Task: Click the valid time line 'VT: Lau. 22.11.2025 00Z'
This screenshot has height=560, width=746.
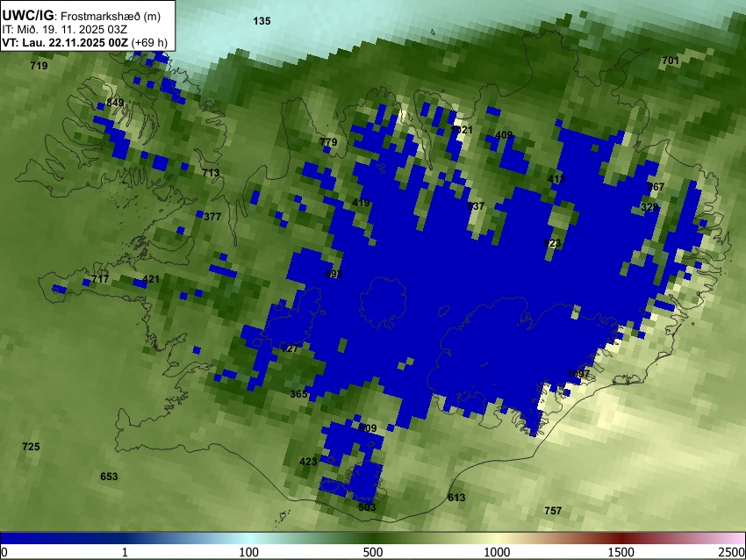Action: [65, 42]
